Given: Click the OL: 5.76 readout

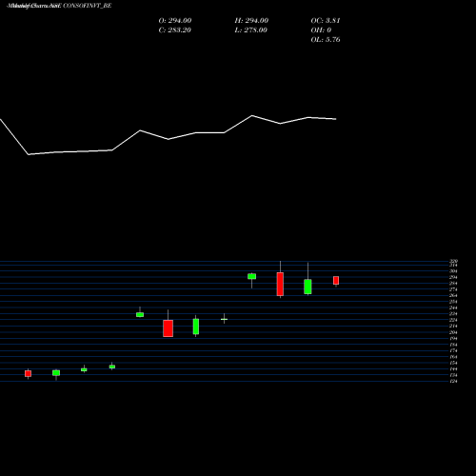Looking at the screenshot, I should pos(326,40).
